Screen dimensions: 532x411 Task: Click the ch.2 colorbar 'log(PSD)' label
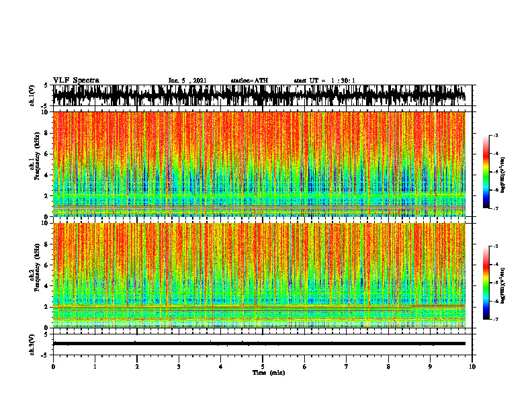503,285
